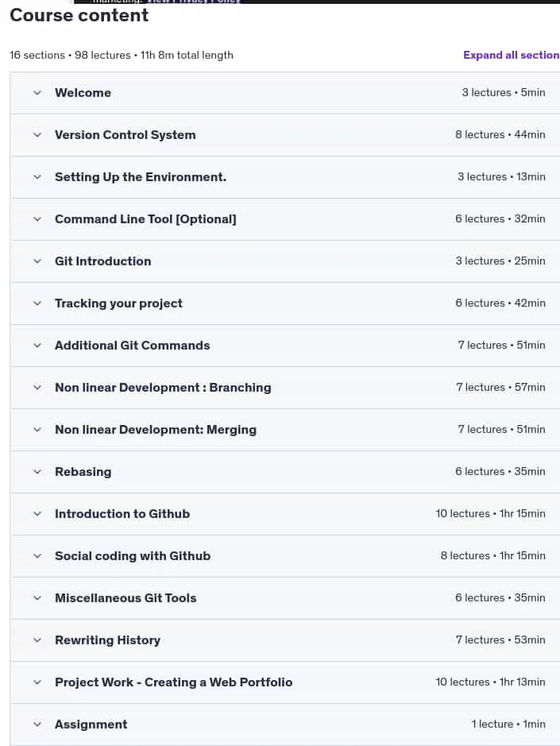Expand the Version Control System chevron
The height and width of the screenshot is (746, 560).
click(37, 135)
